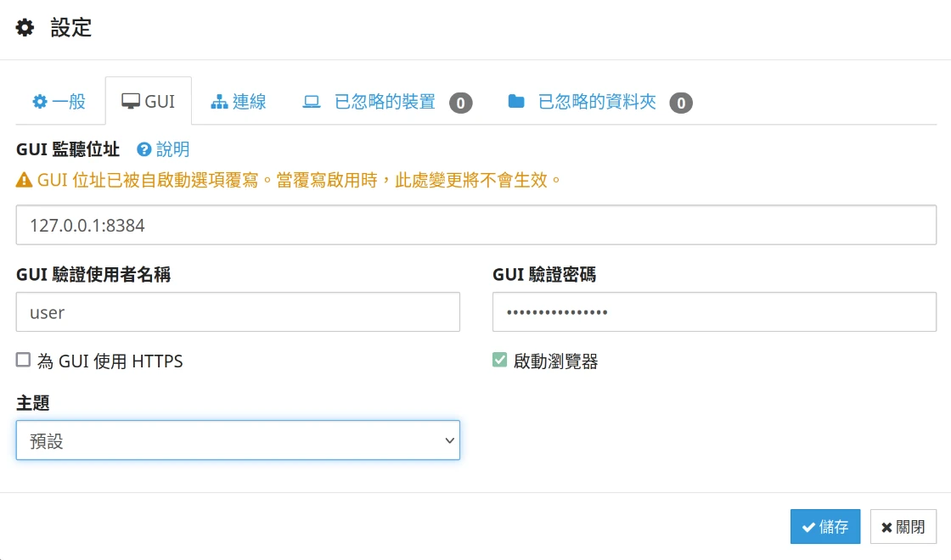The width and height of the screenshot is (951, 560).
Task: Click the question mark help icon
Action: pyautogui.click(x=144, y=149)
